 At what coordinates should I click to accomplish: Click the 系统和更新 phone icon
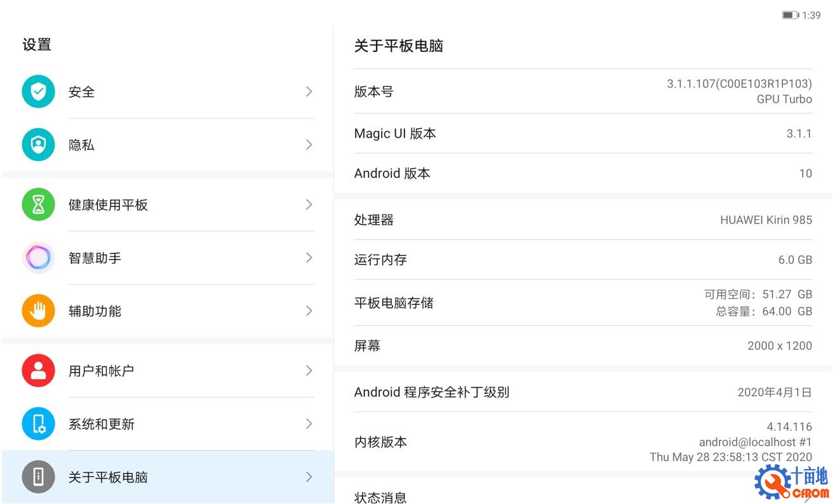tap(38, 423)
